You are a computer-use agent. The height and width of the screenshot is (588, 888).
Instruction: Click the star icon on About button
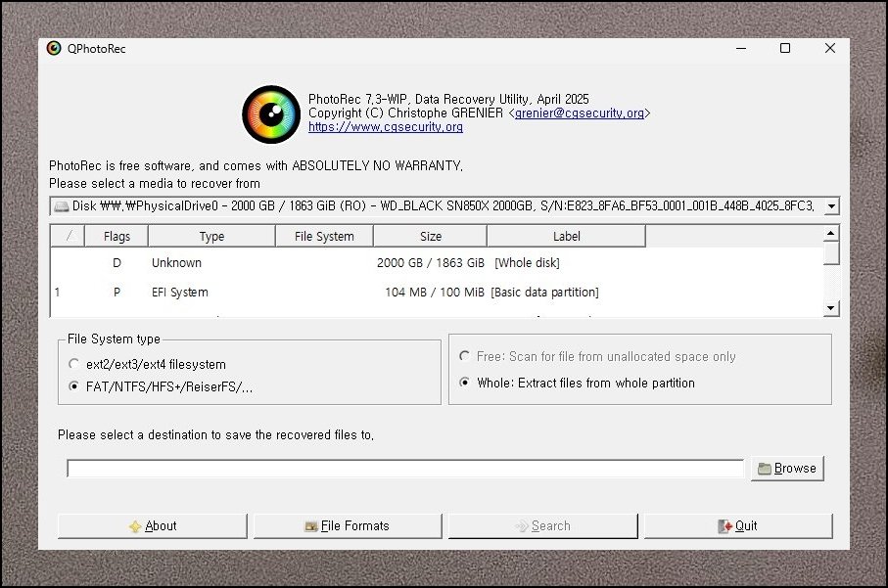(x=135, y=526)
